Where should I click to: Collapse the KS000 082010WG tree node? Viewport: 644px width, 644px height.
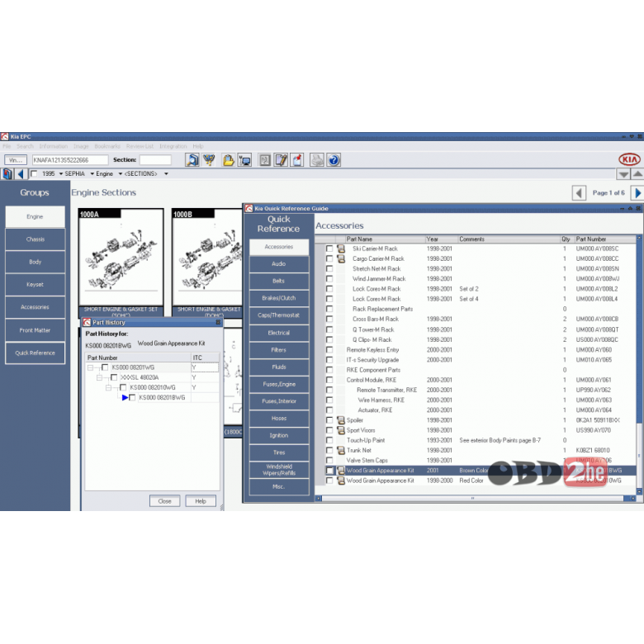click(108, 388)
